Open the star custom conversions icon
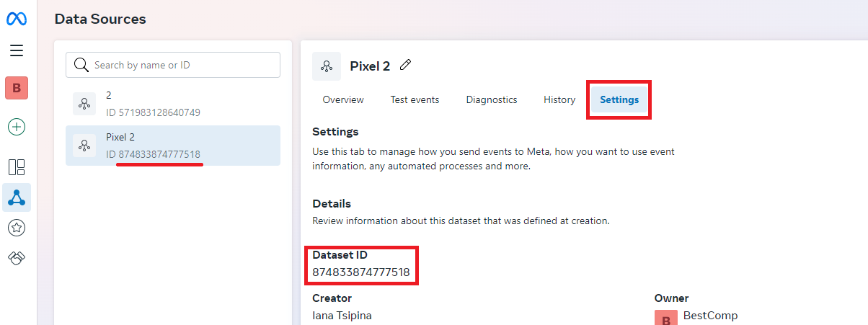Screen dimensions: 868x325 tap(17, 228)
